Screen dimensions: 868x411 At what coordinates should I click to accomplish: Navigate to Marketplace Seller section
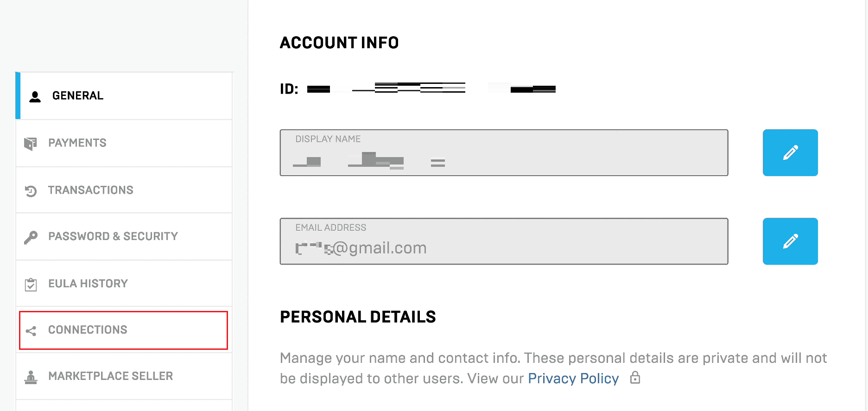(111, 376)
